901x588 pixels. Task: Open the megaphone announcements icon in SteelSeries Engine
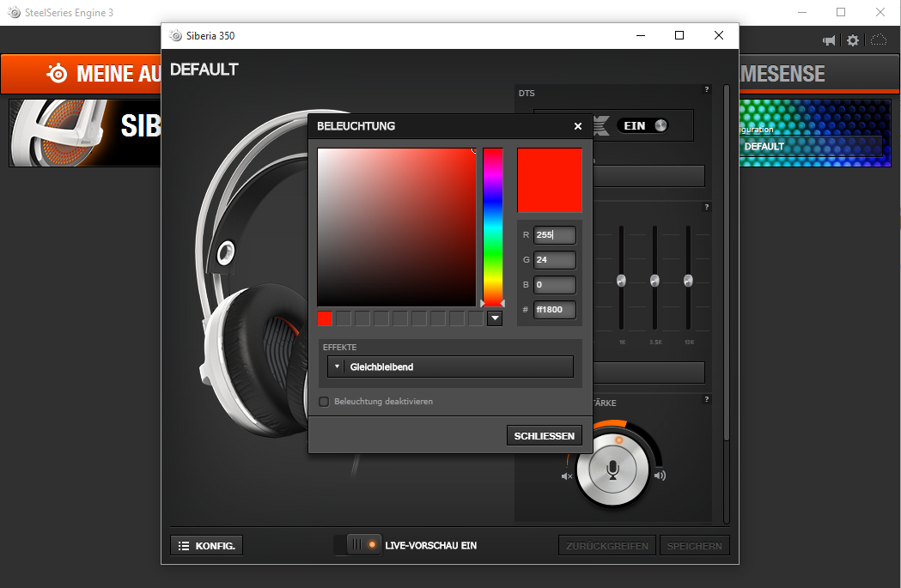829,40
